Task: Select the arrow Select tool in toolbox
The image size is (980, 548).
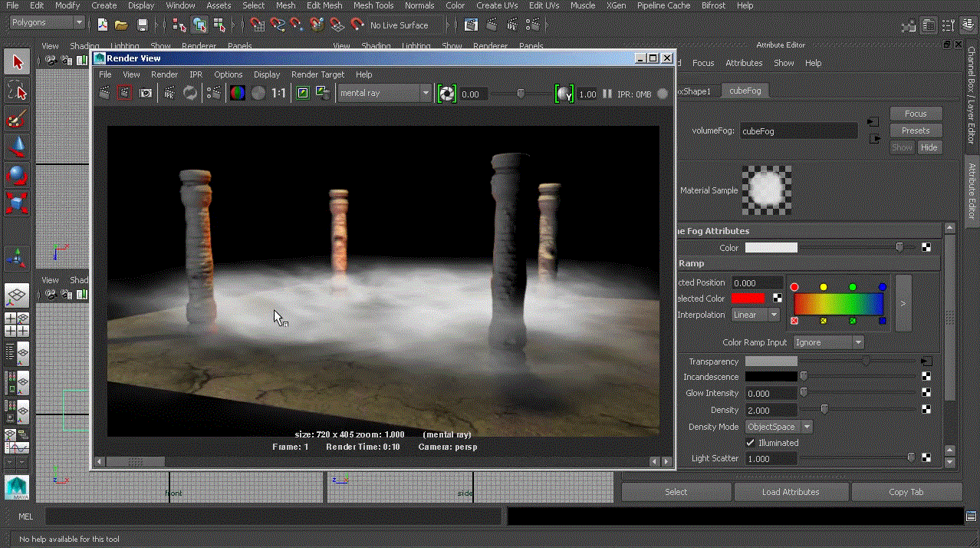Action: click(x=17, y=61)
